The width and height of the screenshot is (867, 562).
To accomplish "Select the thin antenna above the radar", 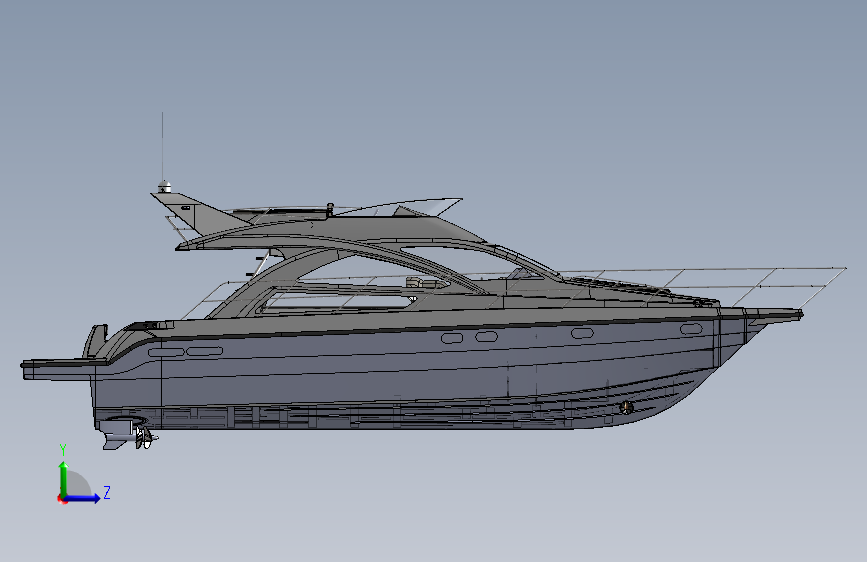I will click(x=162, y=147).
